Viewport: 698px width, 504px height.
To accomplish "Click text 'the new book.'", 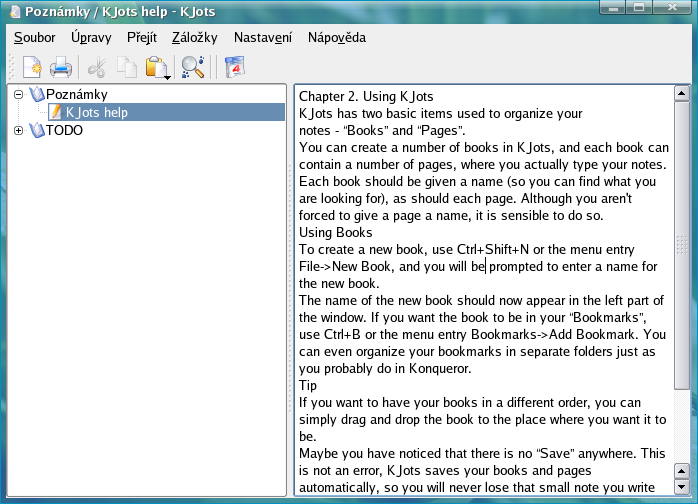I will click(339, 283).
